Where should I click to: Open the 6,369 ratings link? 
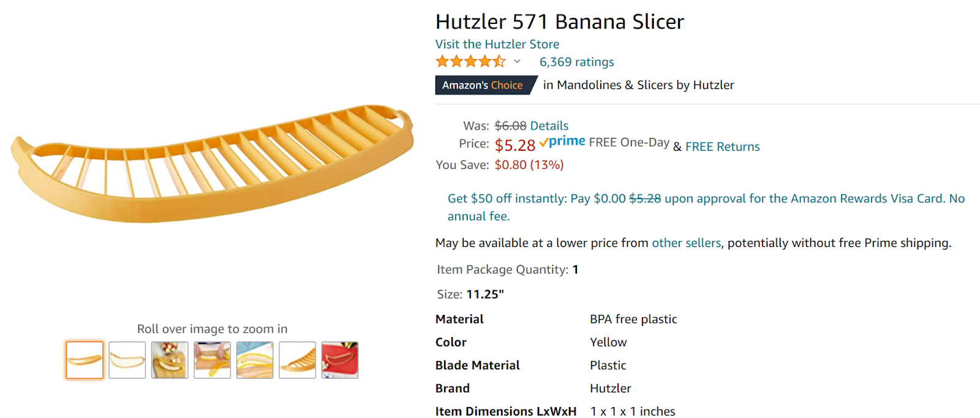pyautogui.click(x=576, y=61)
